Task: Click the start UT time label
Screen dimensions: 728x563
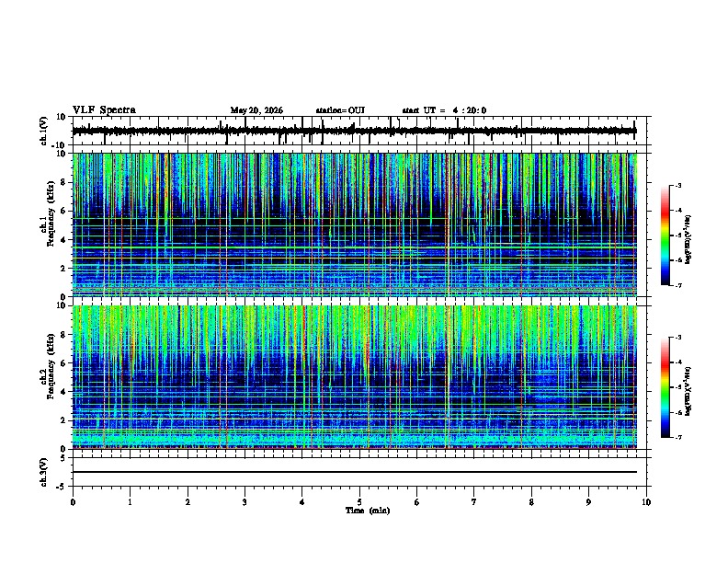Action: [x=444, y=110]
